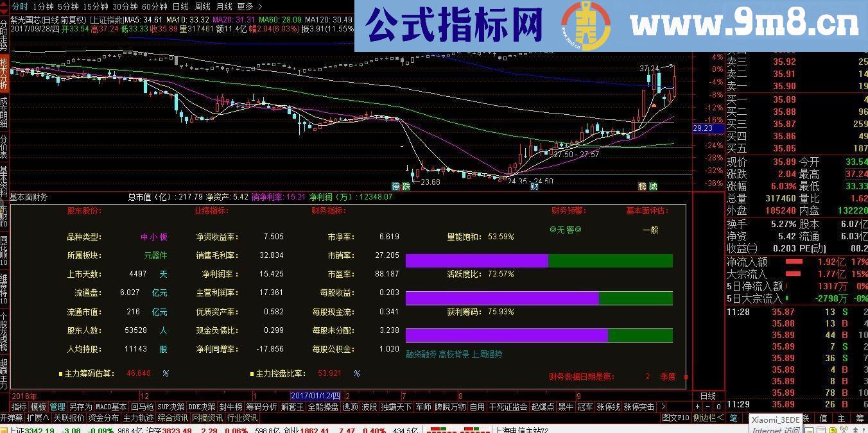This screenshot has width=868, height=433.
Task: Select the 笔 drawing pen tool
Action: [x=734, y=418]
